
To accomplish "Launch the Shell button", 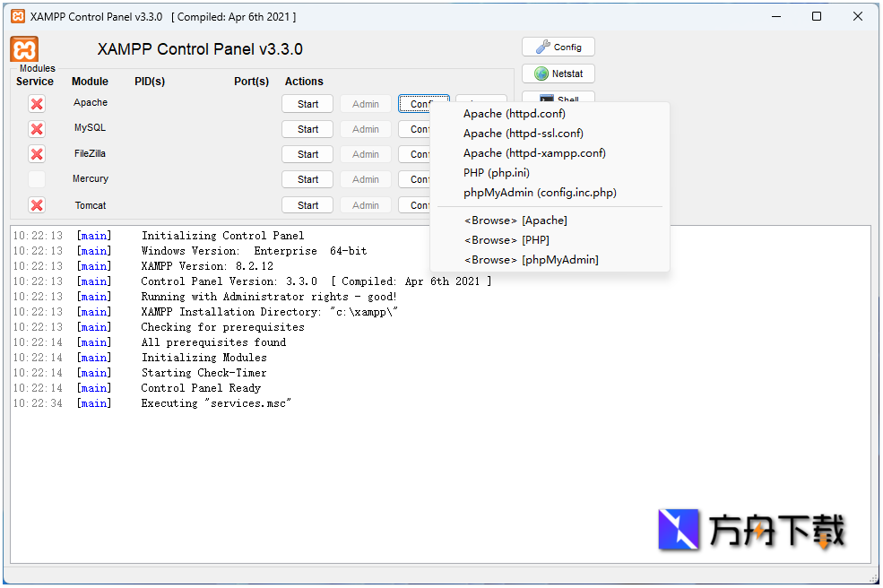I will (x=558, y=97).
